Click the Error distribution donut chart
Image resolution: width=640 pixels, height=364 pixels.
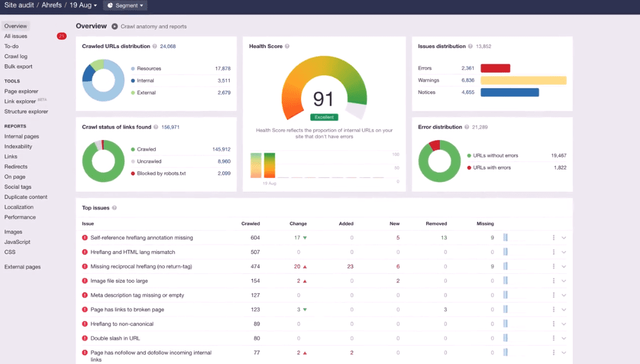point(439,161)
